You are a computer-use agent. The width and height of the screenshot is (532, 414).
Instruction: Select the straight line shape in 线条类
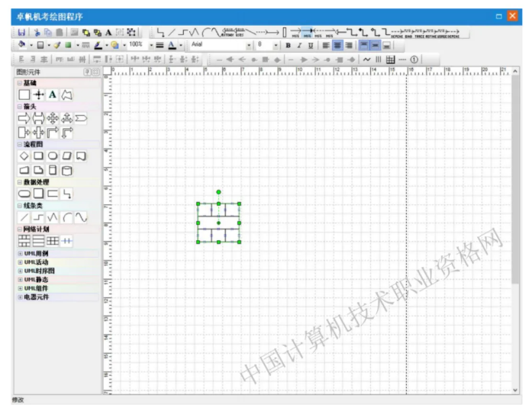pos(24,218)
